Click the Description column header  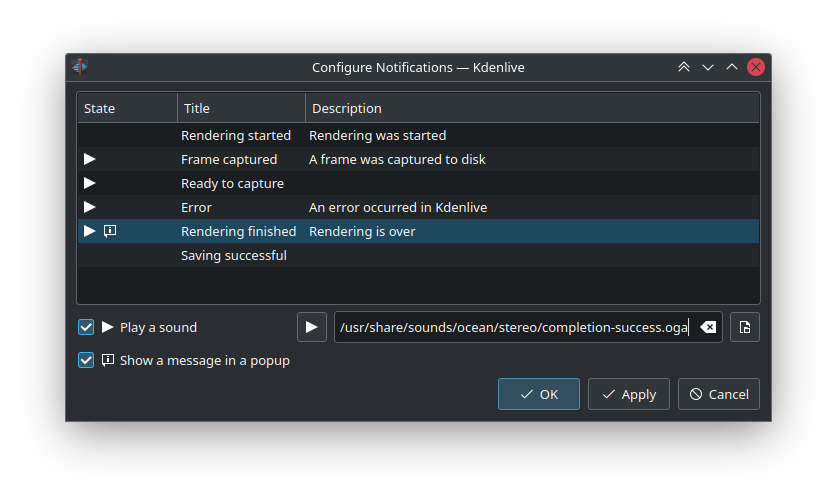[530, 108]
